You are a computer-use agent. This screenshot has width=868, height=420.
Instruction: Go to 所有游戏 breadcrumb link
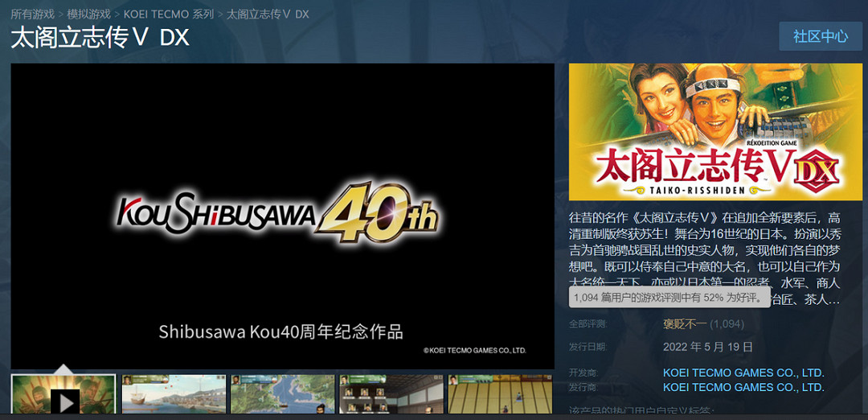click(x=33, y=14)
